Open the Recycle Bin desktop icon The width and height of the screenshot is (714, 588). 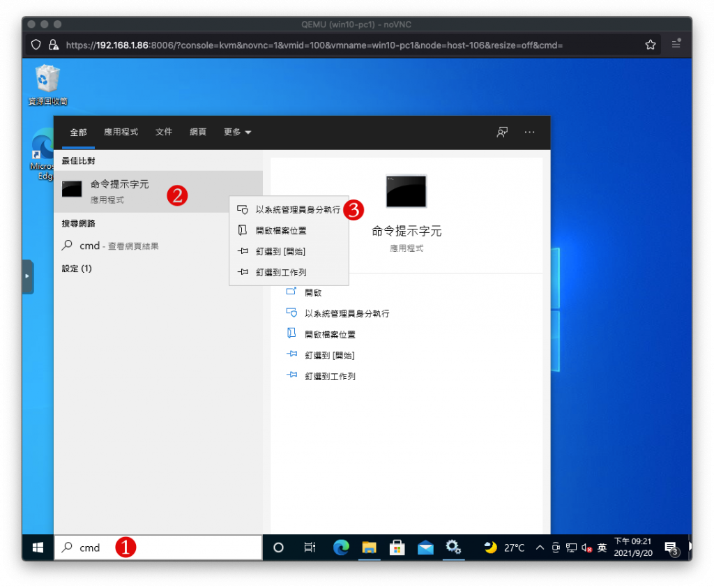coord(47,86)
